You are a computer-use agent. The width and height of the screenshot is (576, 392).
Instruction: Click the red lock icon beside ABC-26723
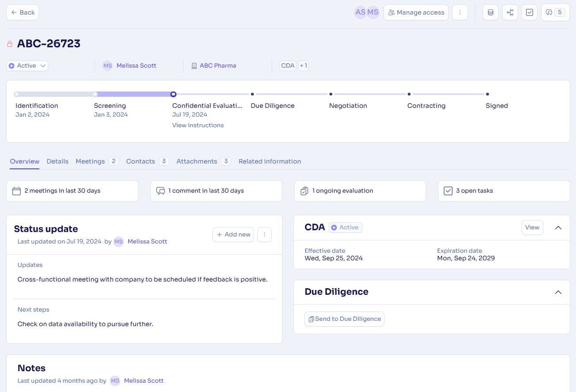[10, 44]
